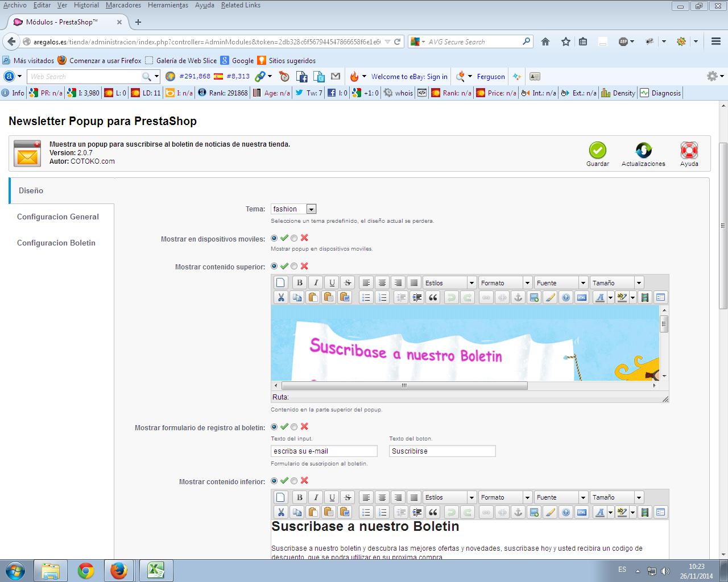Insert an image in the lower content editor
728x582 pixels.
pos(533,512)
